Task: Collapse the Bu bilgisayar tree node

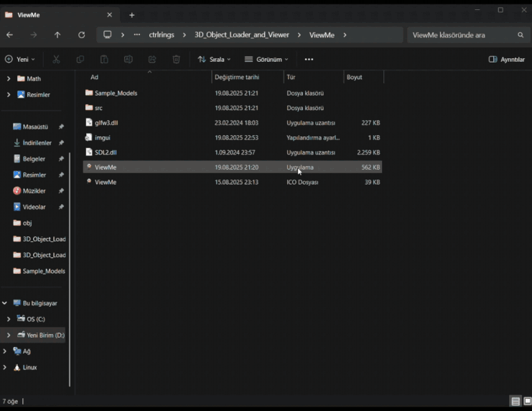Action: (5, 303)
